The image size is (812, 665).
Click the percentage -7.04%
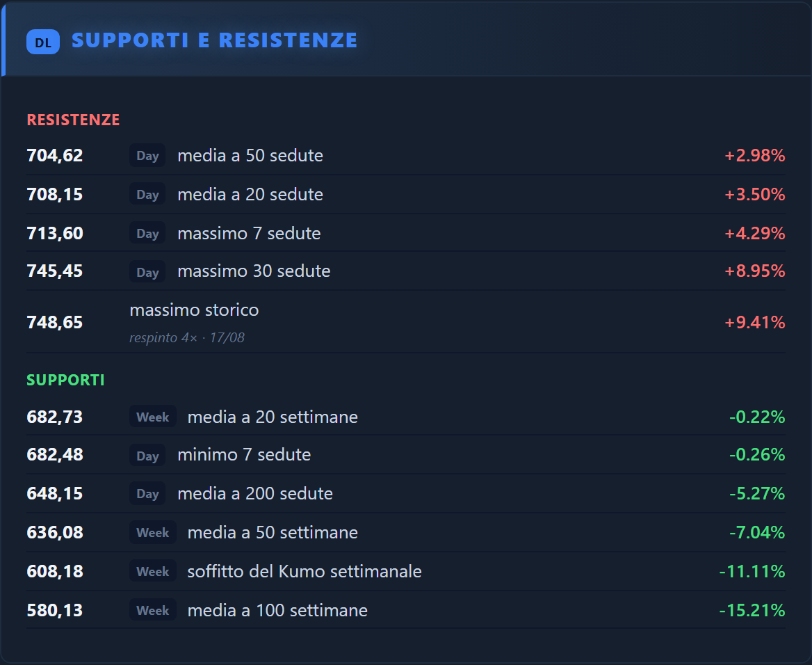757,532
